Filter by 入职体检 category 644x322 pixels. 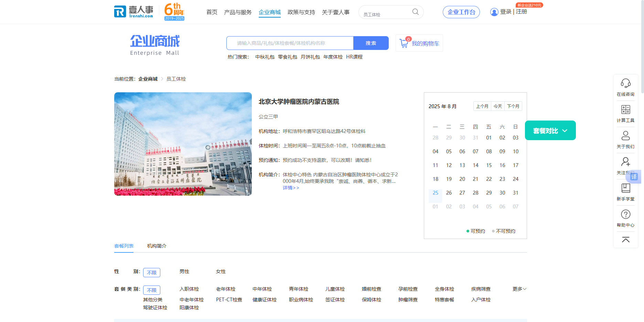pos(189,289)
